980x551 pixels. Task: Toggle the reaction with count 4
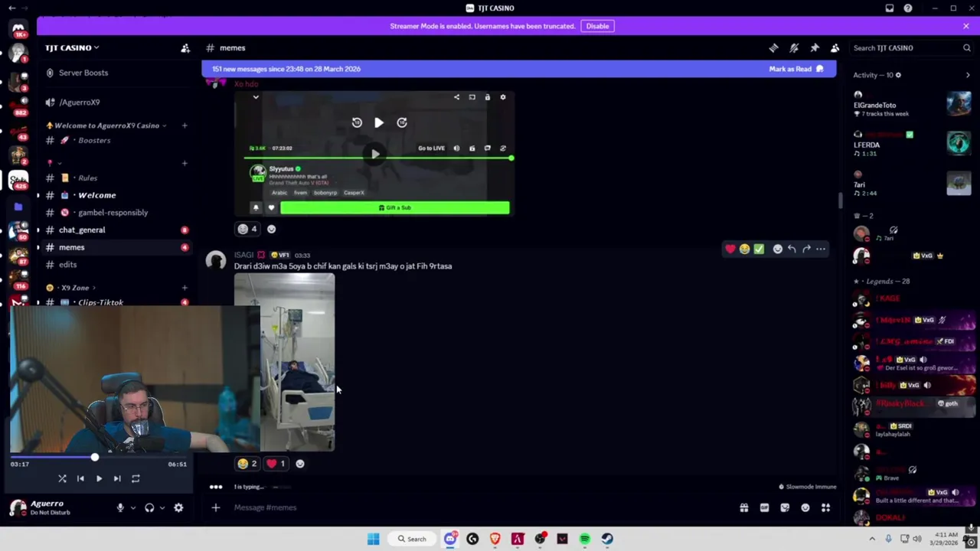(x=247, y=229)
